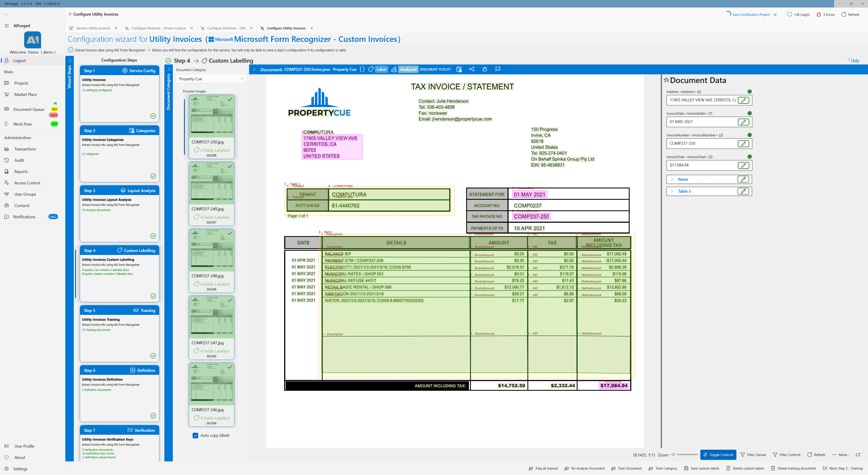Open Settings at bottom of sidebar
Screen dimensions: 868x475
point(20,469)
